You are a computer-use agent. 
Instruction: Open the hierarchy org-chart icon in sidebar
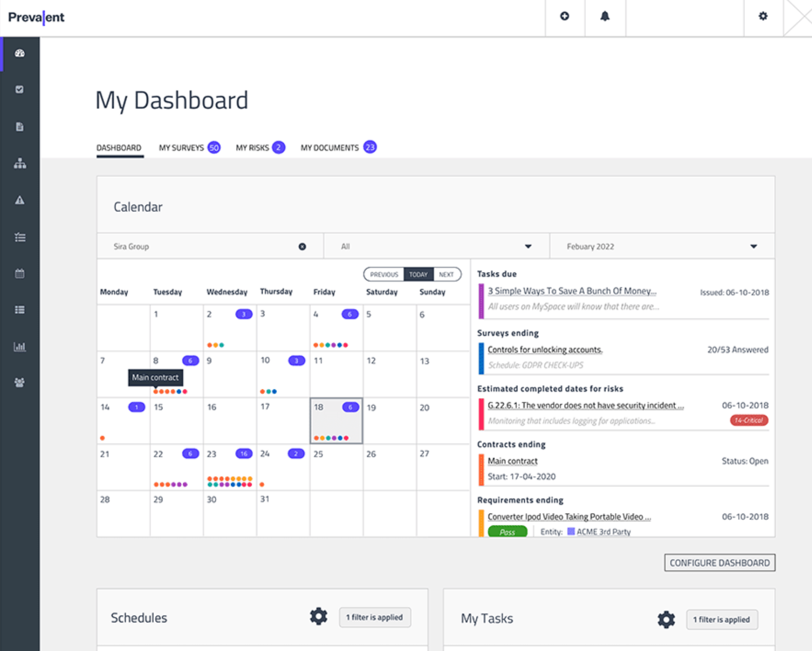20,163
